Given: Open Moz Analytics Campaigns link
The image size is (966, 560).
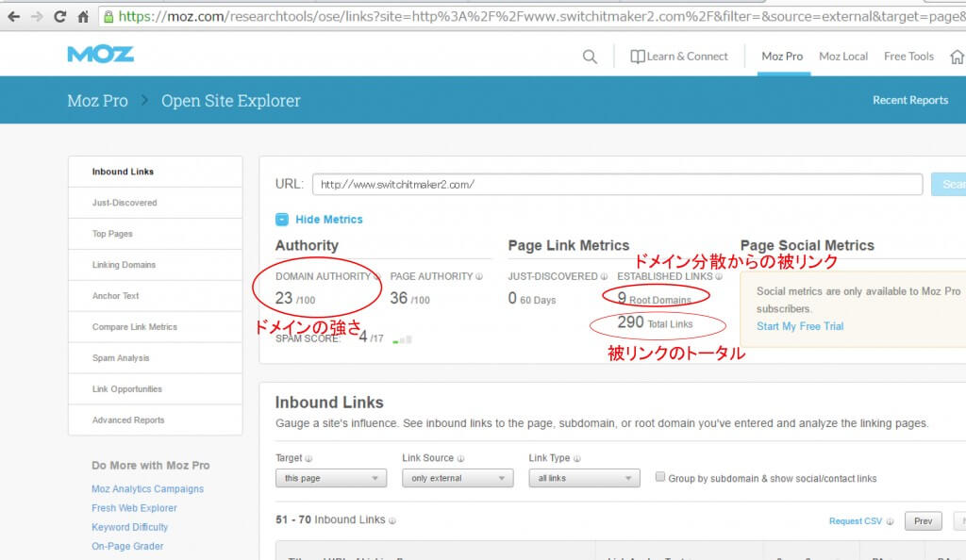Looking at the screenshot, I should click(x=147, y=488).
